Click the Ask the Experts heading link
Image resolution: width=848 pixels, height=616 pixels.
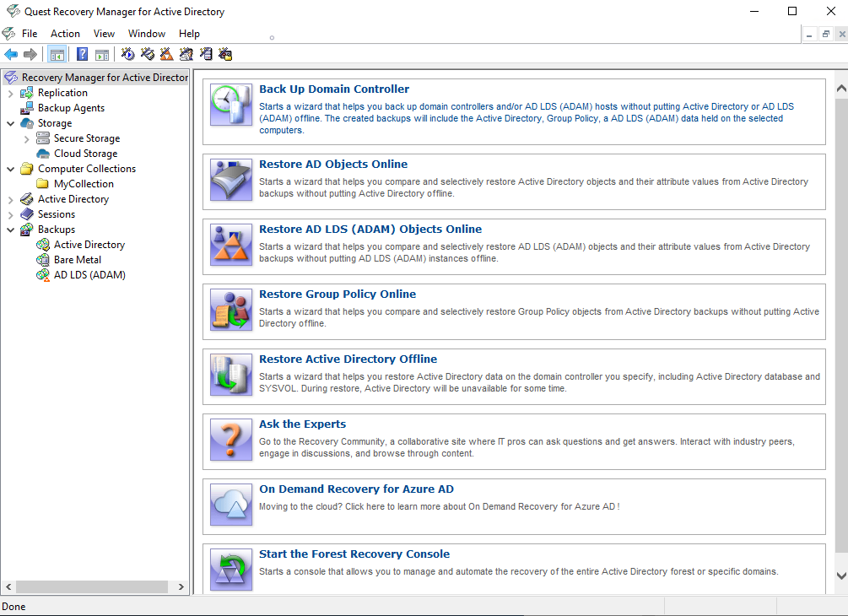(x=302, y=424)
